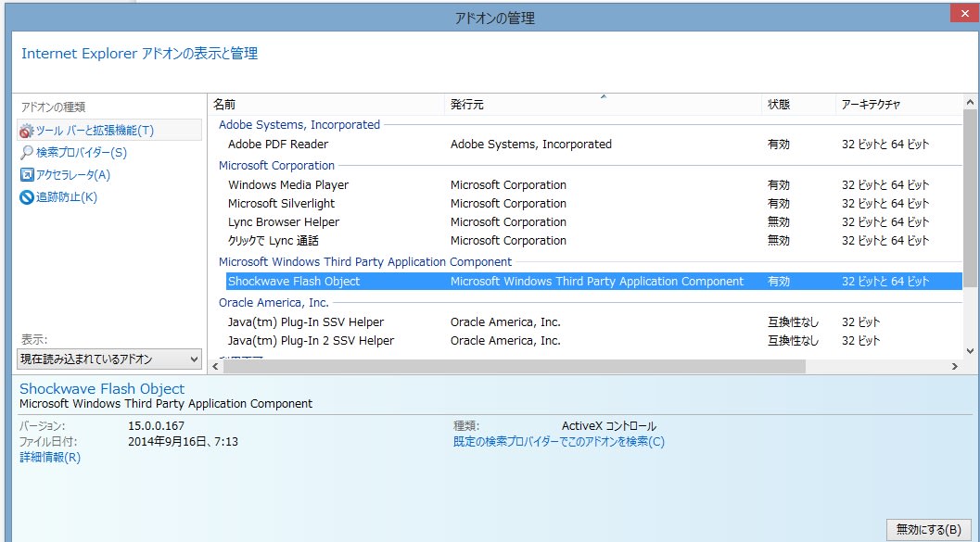Click the vertical scrollbar down arrow
980x542 pixels.
970,351
